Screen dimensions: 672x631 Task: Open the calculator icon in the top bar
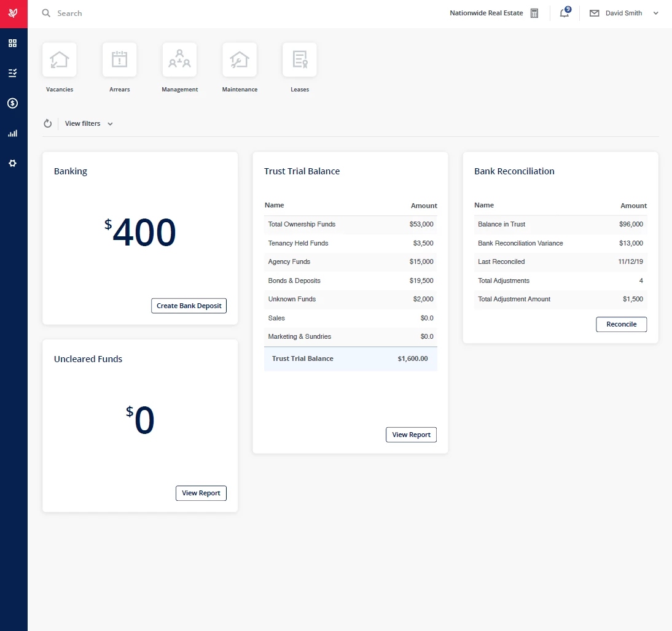click(534, 13)
